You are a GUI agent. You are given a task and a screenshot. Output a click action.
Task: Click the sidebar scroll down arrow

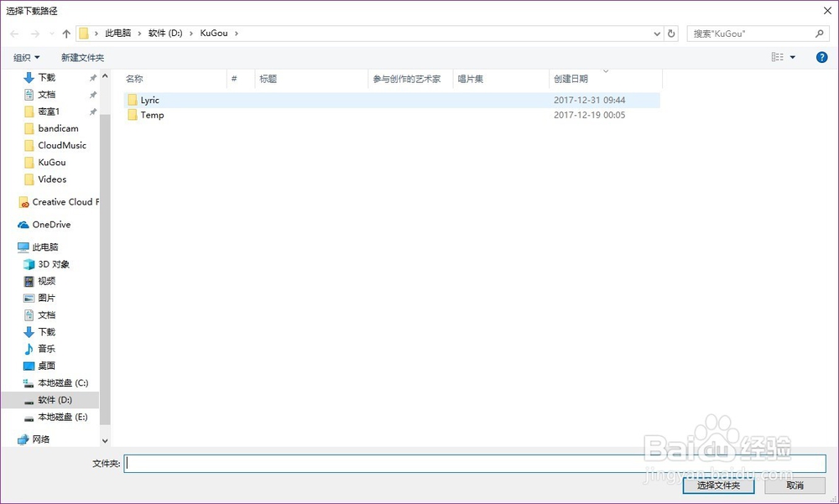pyautogui.click(x=105, y=441)
